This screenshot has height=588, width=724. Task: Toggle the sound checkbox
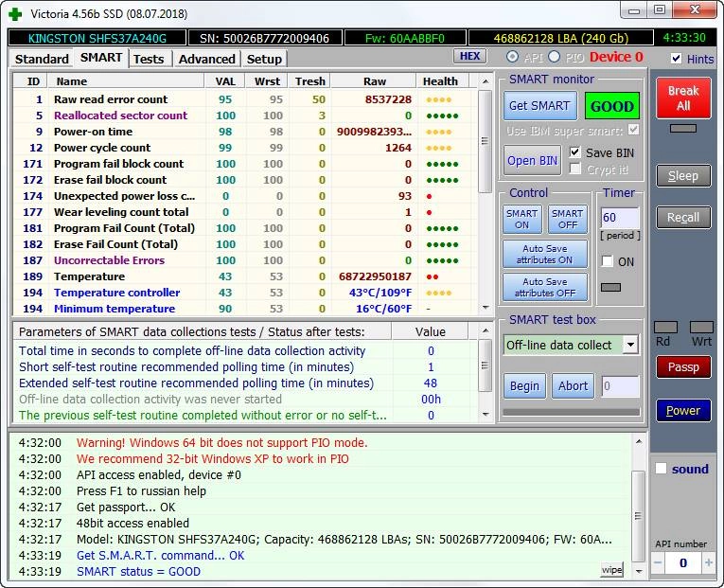click(x=661, y=469)
